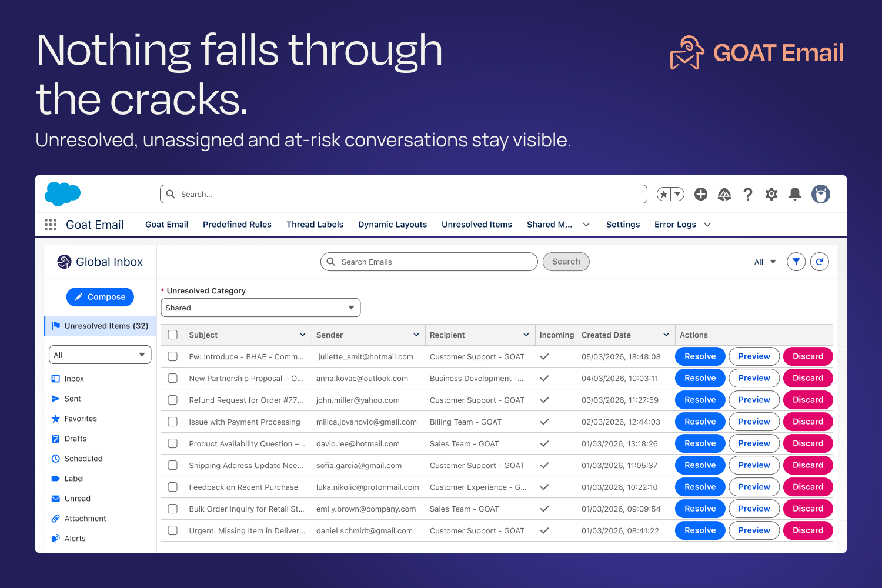
Task: Open the Inbox folder
Action: click(x=74, y=379)
